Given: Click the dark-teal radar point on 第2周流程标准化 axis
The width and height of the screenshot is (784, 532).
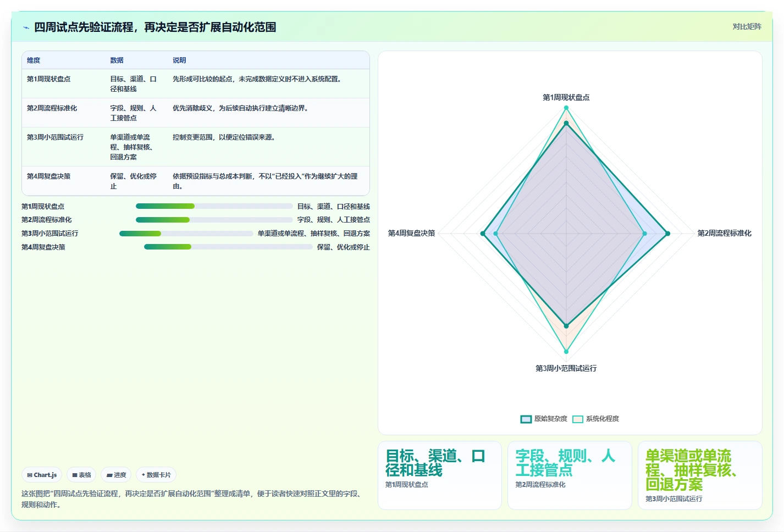Looking at the screenshot, I should point(668,234).
